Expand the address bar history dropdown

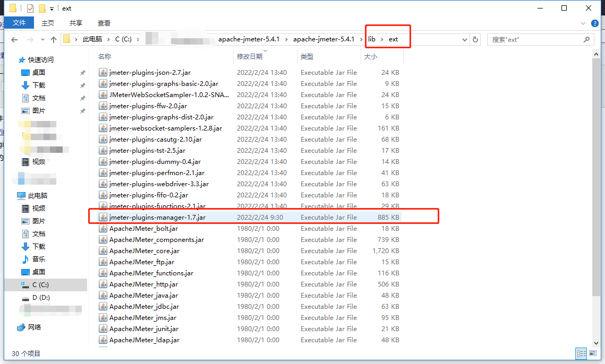[x=465, y=39]
